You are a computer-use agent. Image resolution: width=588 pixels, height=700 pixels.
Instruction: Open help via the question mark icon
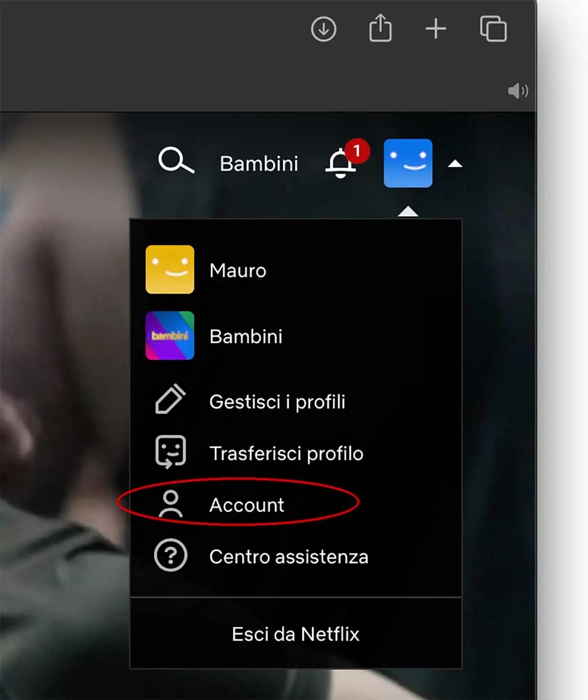pos(170,556)
